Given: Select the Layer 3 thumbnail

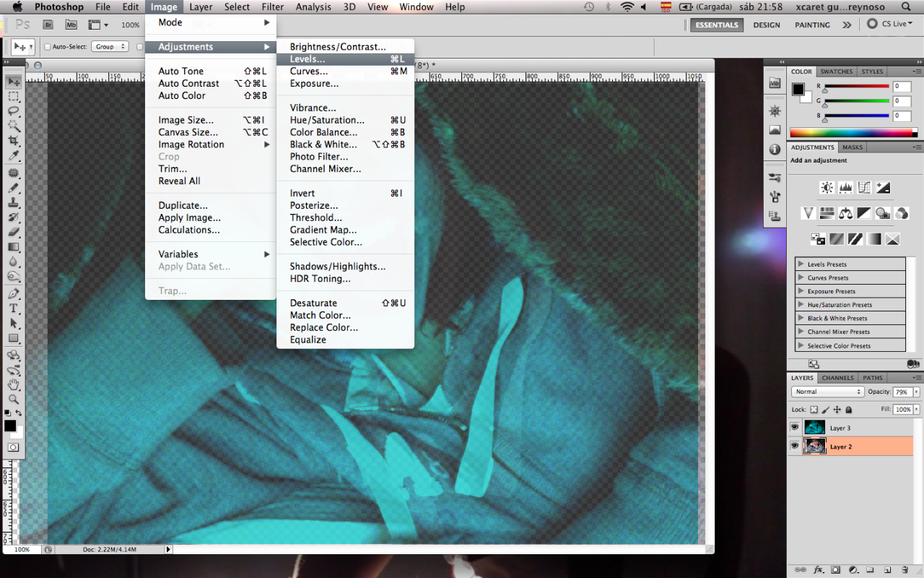Looking at the screenshot, I should click(814, 428).
